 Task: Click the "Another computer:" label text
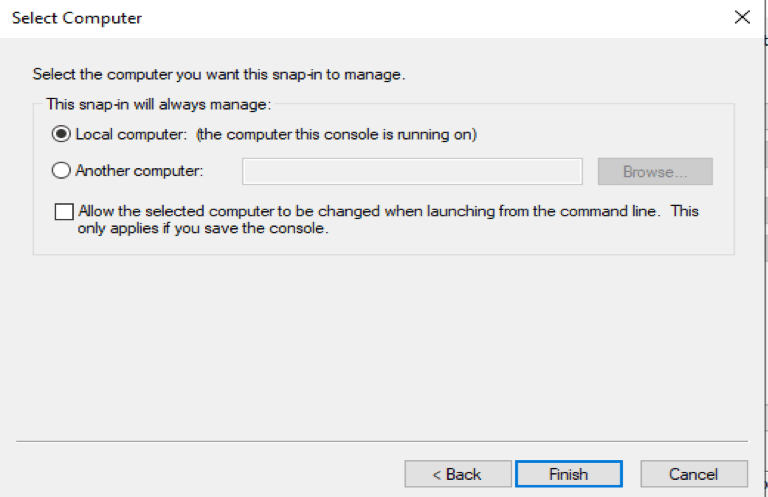[x=140, y=171]
